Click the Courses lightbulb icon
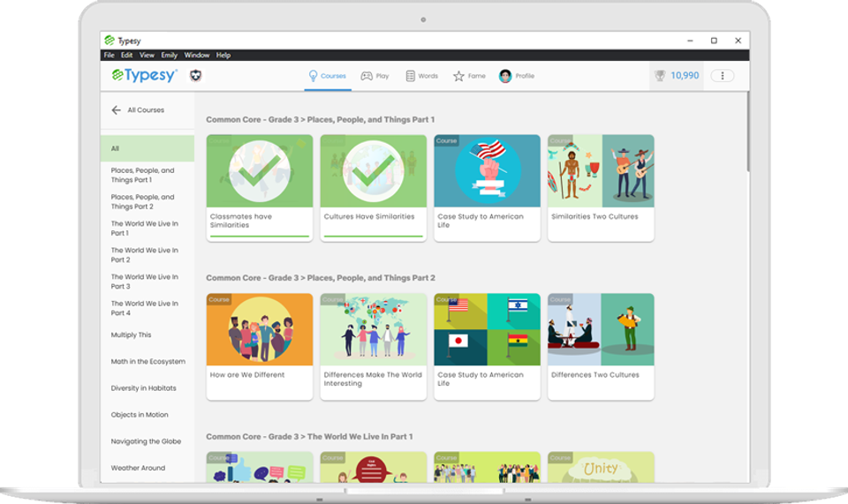848x504 pixels. (x=312, y=76)
